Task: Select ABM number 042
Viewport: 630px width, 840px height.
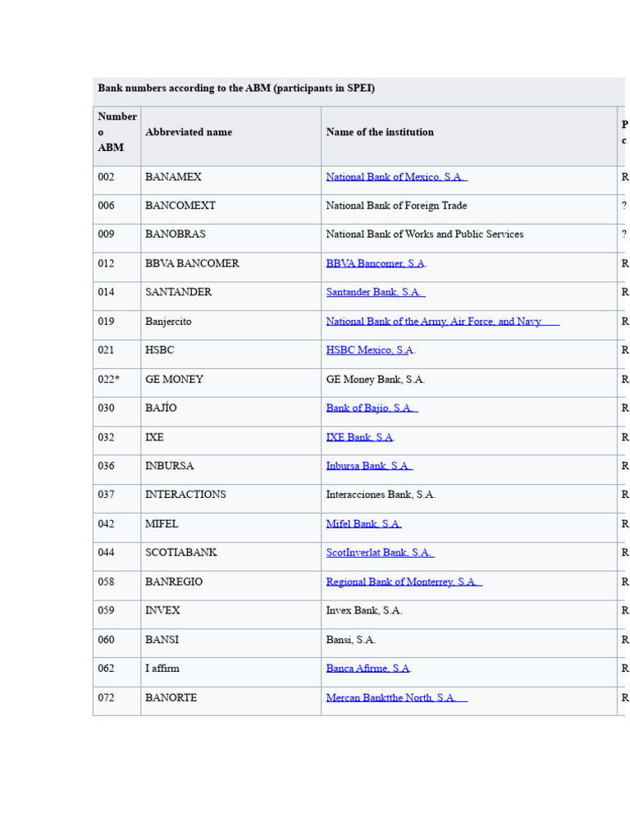Action: point(106,524)
